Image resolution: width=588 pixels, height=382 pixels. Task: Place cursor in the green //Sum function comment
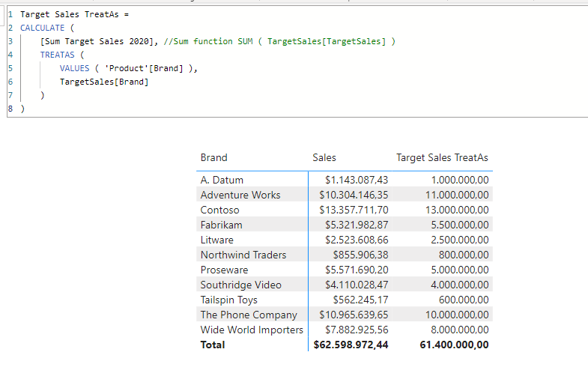tap(279, 41)
